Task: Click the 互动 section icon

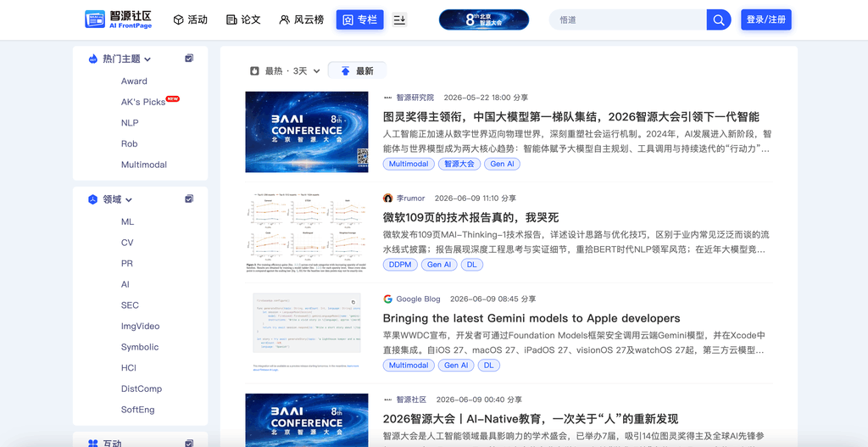Action: [93, 443]
